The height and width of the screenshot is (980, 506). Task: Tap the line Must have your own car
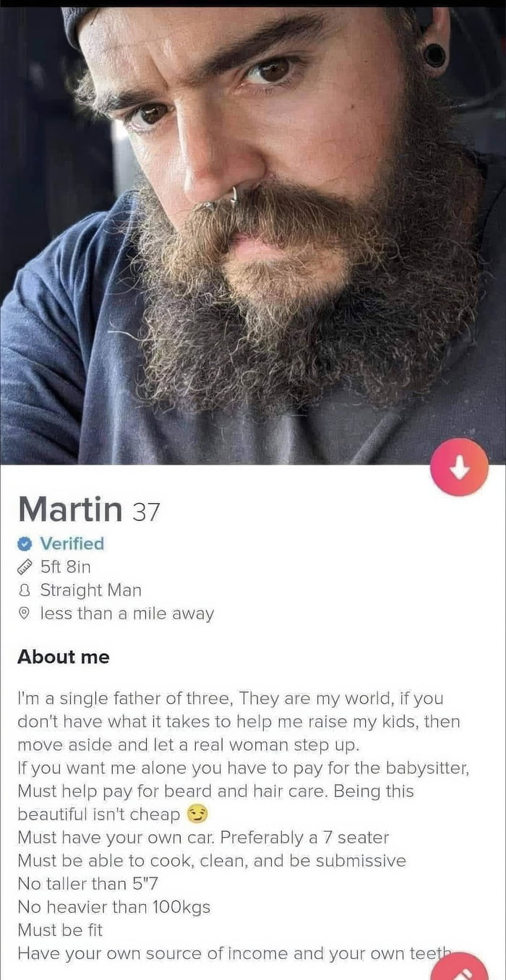(x=203, y=838)
